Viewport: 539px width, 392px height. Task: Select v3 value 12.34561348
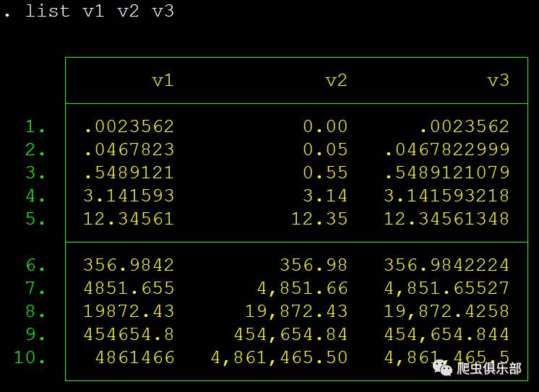point(447,219)
